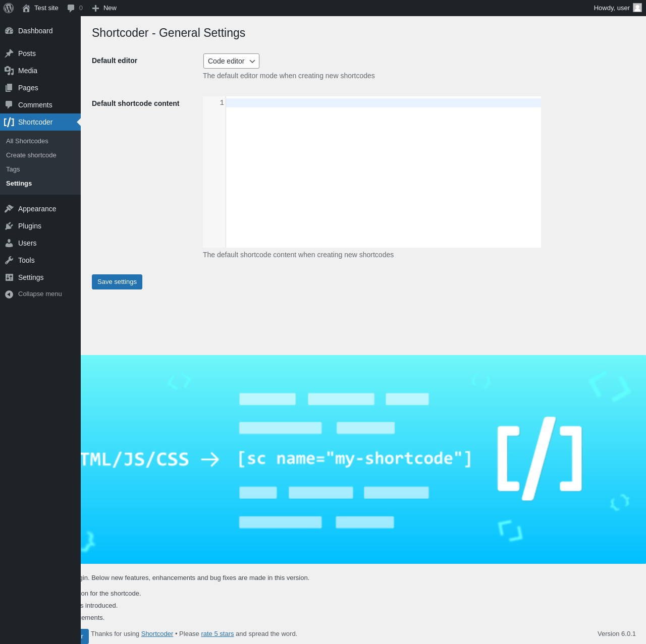
Task: Open the Default editor dropdown
Action: click(x=231, y=61)
